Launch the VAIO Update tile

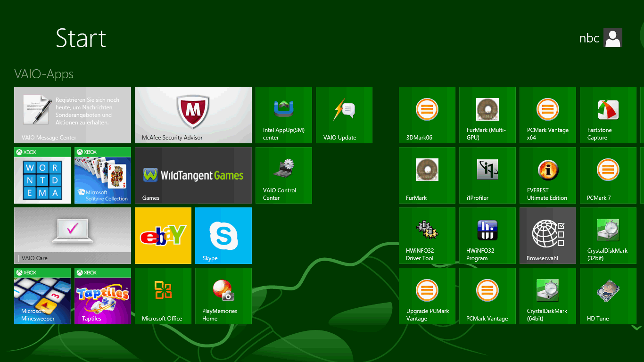344,115
